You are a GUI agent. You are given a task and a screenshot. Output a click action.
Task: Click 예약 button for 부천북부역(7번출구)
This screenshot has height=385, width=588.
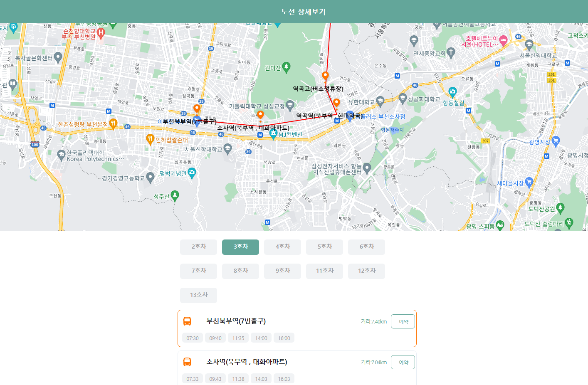(x=403, y=321)
